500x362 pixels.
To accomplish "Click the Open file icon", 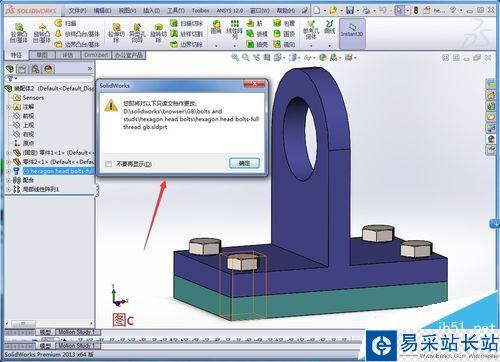I will coord(333,10).
